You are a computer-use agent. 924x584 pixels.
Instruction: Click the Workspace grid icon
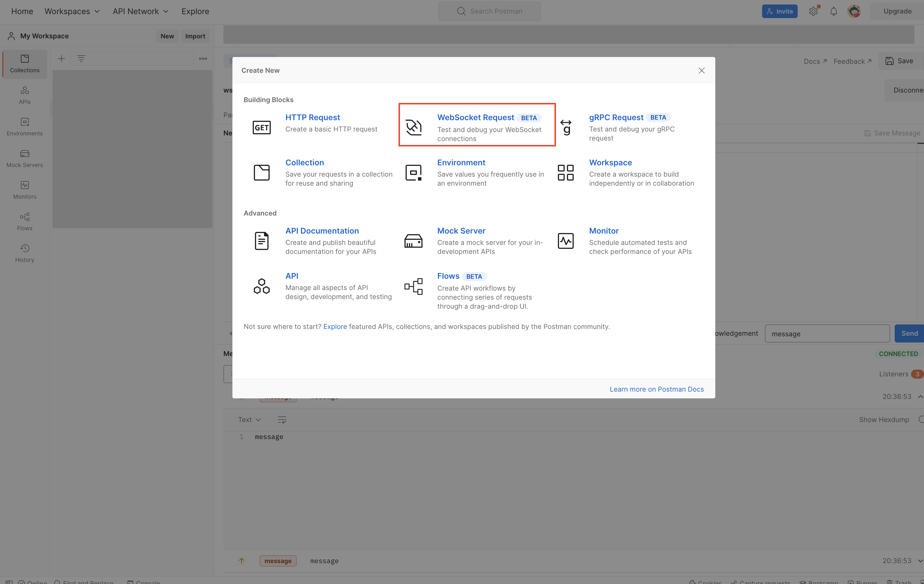tap(566, 172)
